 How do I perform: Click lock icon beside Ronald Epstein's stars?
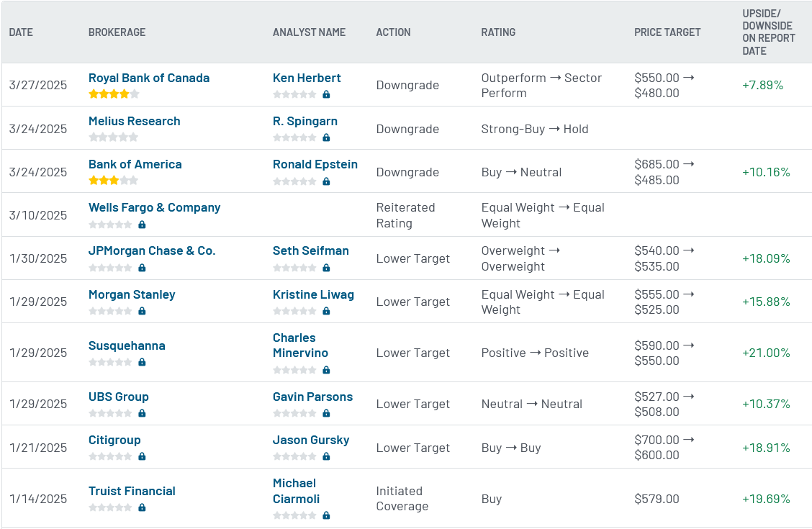pyautogui.click(x=326, y=181)
